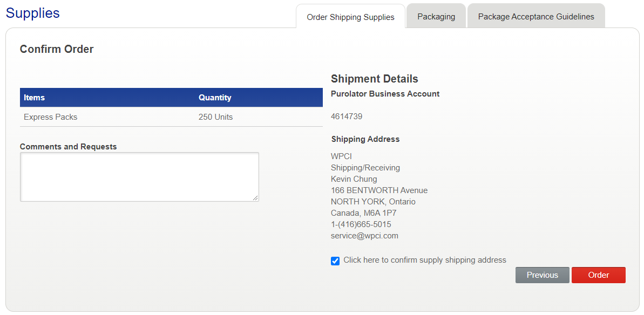Click the Kevin Chung contact name
The image size is (644, 315).
coord(354,179)
